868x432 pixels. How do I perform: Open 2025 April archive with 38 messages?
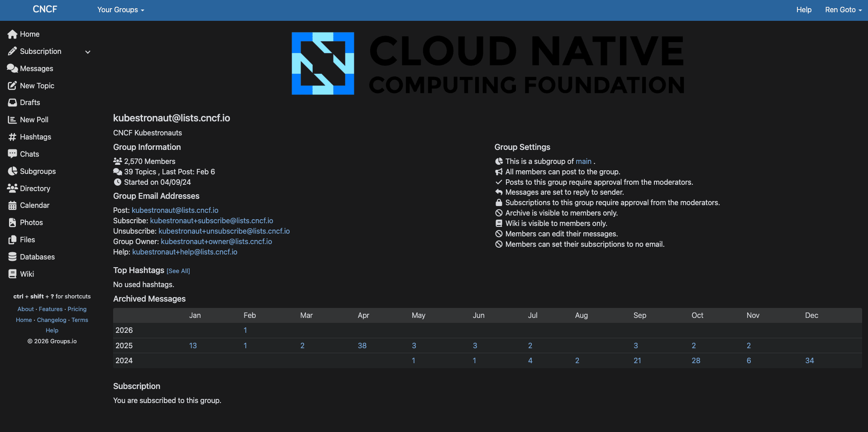point(362,346)
